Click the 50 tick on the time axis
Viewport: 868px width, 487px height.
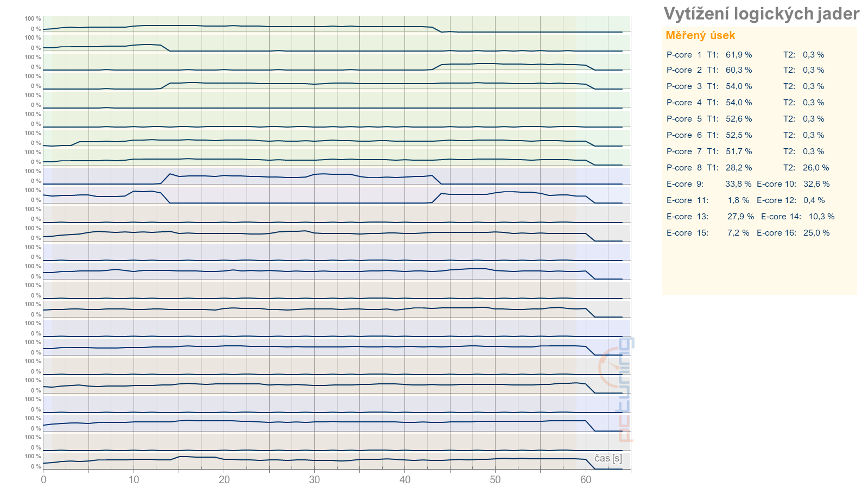pos(495,480)
